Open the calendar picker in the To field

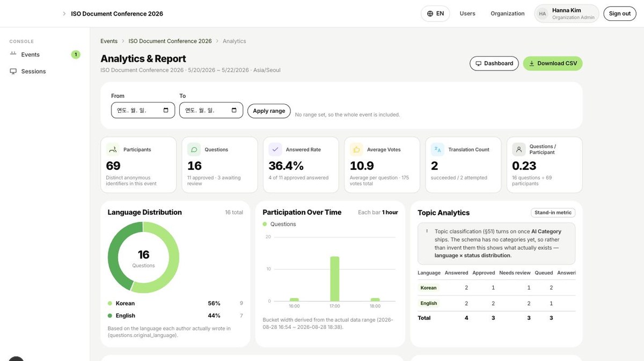(234, 110)
